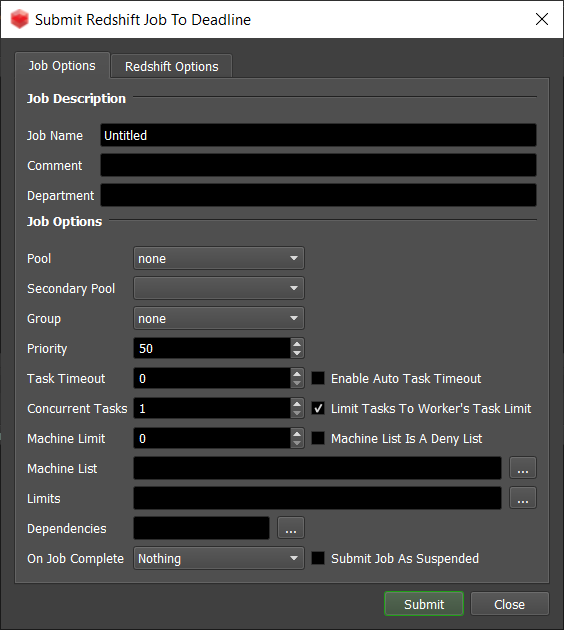
Task: Switch to the Redshift Options tab
Action: pos(172,66)
